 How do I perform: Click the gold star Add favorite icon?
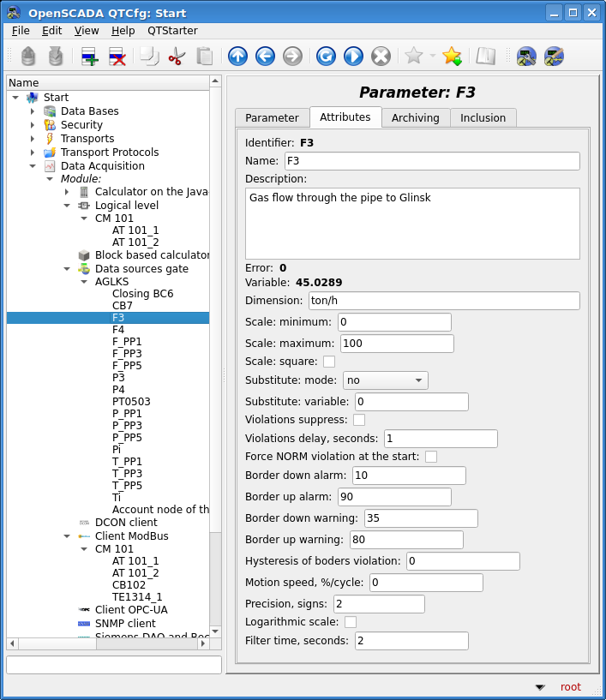click(452, 57)
